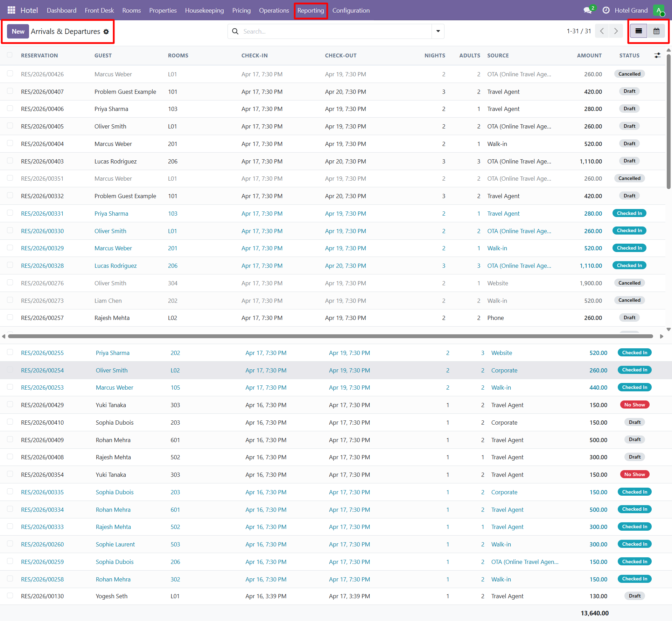The height and width of the screenshot is (621, 672).
Task: Go to previous page arrow
Action: 602,31
